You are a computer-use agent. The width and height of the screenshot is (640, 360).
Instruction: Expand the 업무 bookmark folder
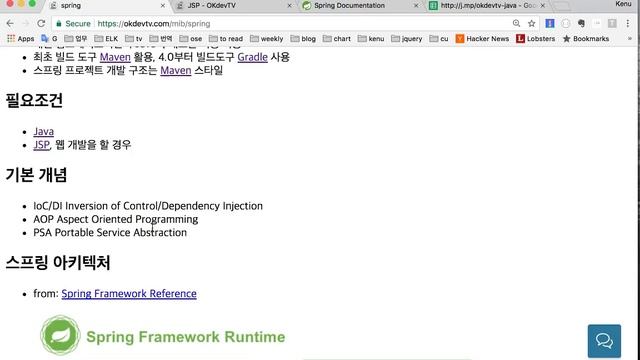click(76, 39)
